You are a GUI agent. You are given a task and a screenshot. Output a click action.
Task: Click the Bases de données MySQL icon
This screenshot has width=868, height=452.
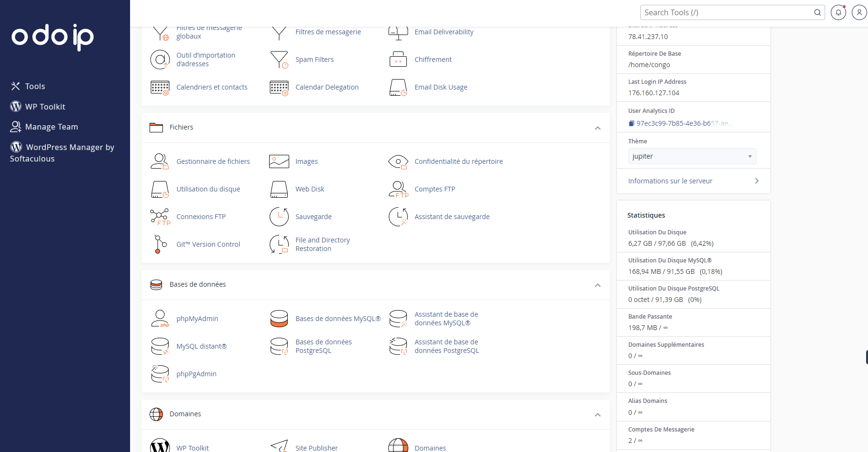(x=279, y=319)
